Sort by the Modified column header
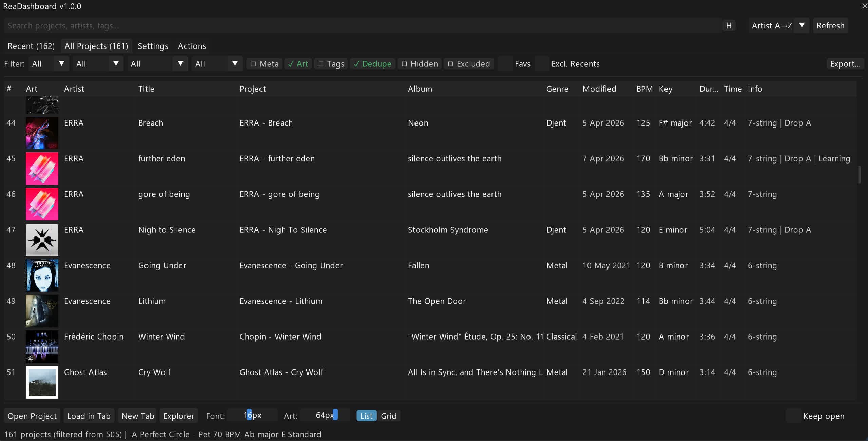The height and width of the screenshot is (441, 868). [599, 89]
